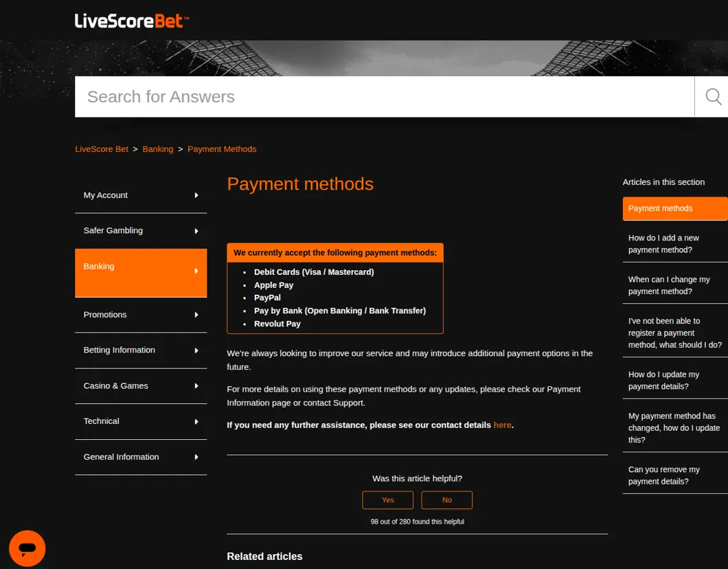Open 'I've not been able to register' article
Screen dimensions: 728x569
click(675, 333)
